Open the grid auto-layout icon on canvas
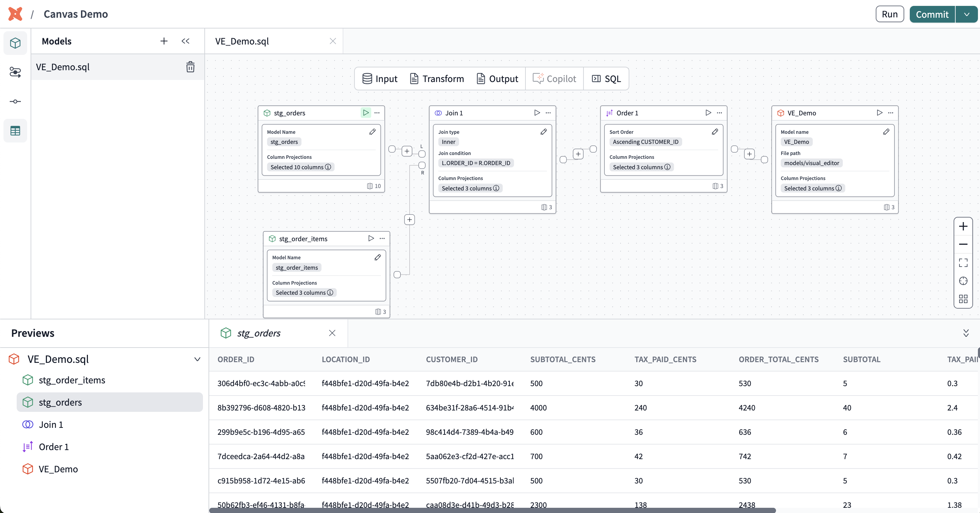Image resolution: width=980 pixels, height=513 pixels. click(x=963, y=299)
